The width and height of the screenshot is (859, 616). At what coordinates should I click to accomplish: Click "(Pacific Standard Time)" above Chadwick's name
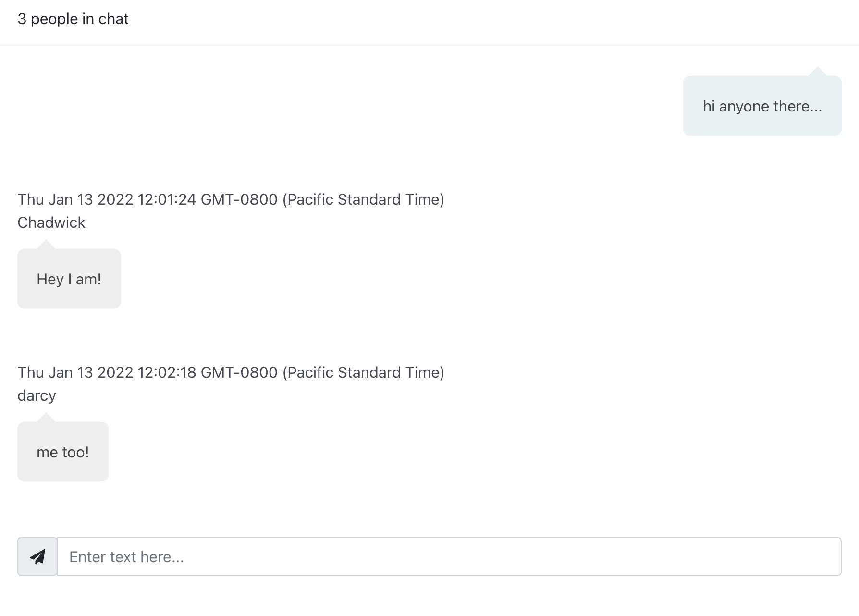(363, 199)
